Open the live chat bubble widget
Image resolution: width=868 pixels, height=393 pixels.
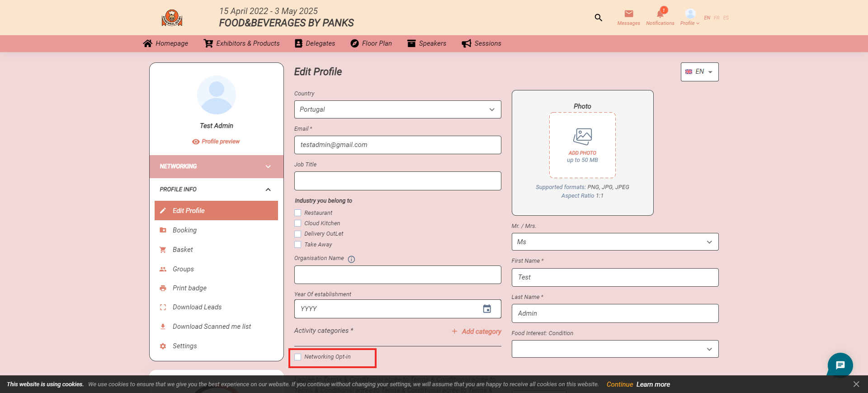pyautogui.click(x=840, y=365)
